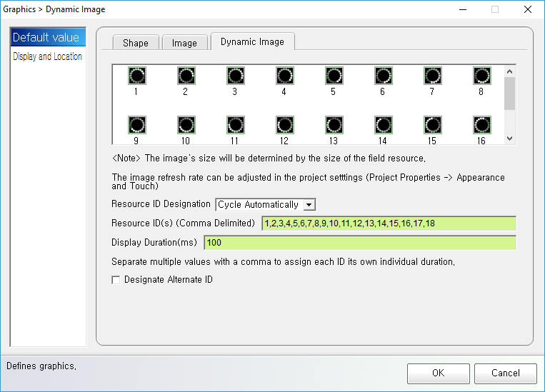Pick the image resource labeled 5
545x392 pixels.
[x=333, y=76]
